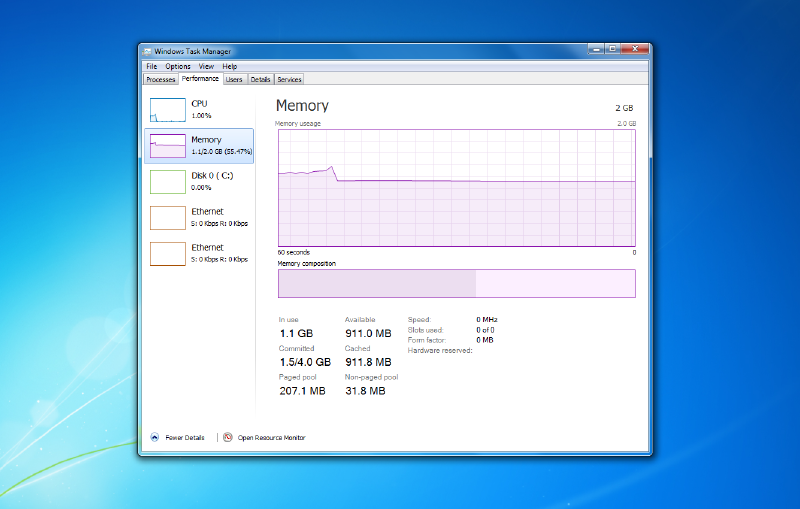
Task: Open the Details tab
Action: pos(260,80)
